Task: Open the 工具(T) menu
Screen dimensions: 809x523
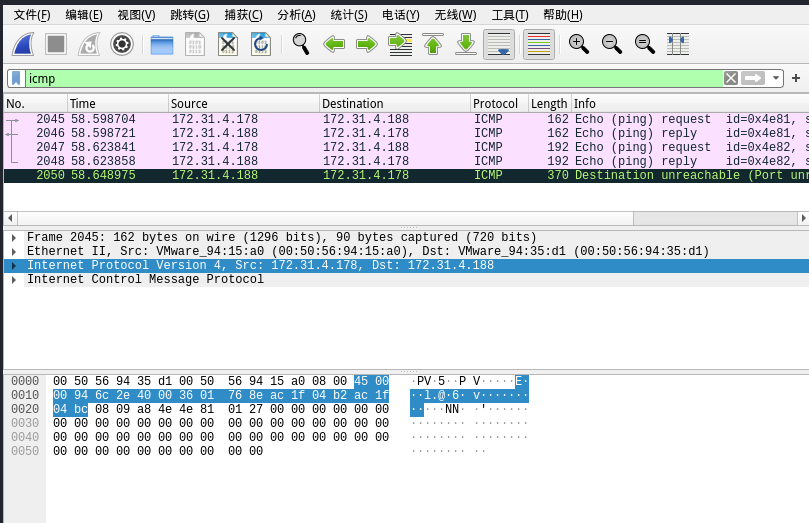Action: click(x=510, y=15)
